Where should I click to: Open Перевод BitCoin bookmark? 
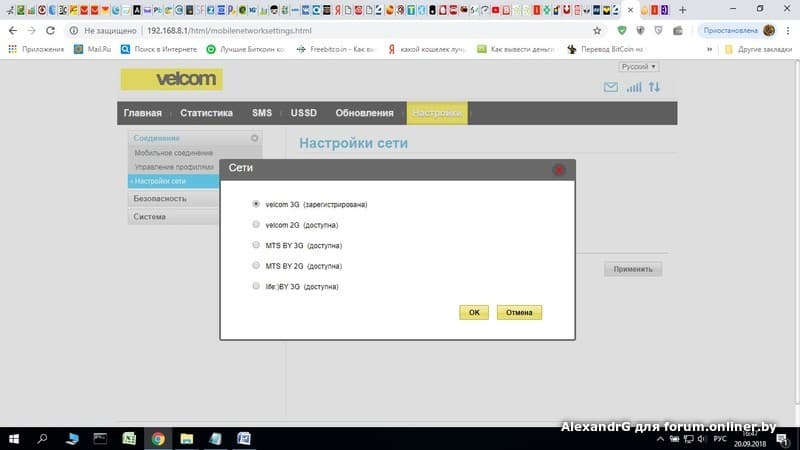pyautogui.click(x=606, y=49)
